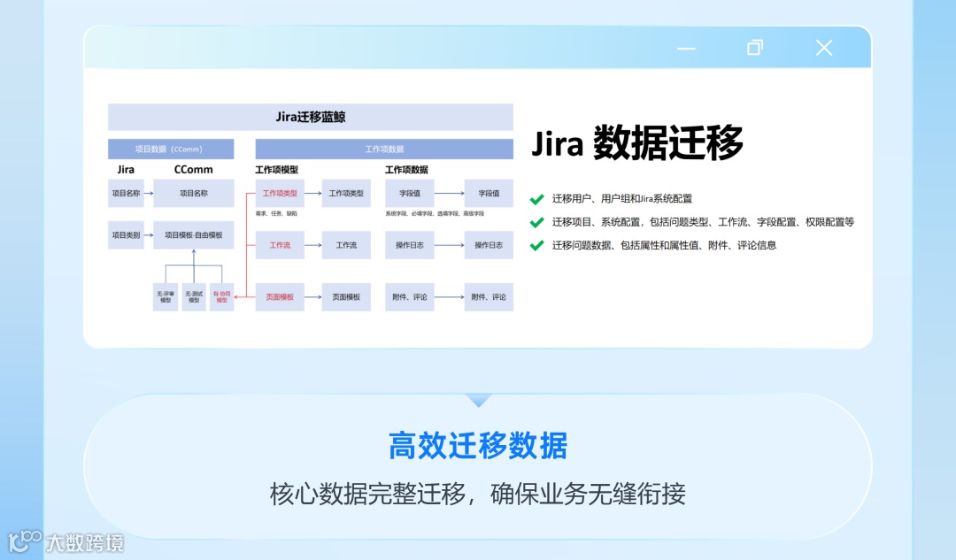Viewport: 956px width, 560px height.
Task: Click the CComm column heading
Action: click(193, 169)
